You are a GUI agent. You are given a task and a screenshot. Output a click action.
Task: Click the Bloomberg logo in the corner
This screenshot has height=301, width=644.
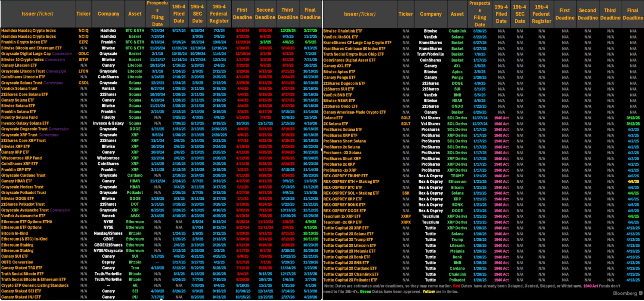click(x=624, y=294)
